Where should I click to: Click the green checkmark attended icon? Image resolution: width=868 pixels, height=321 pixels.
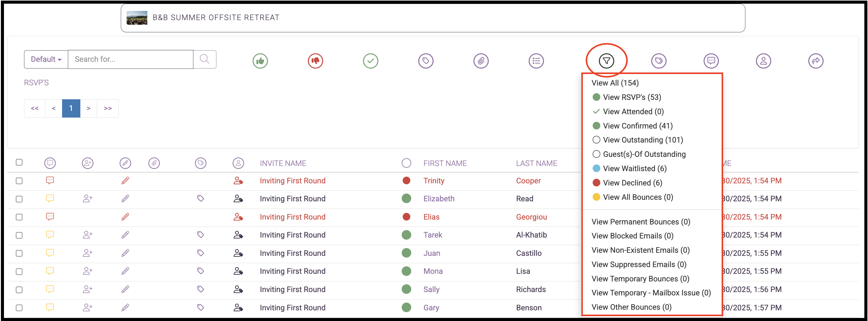click(x=371, y=61)
